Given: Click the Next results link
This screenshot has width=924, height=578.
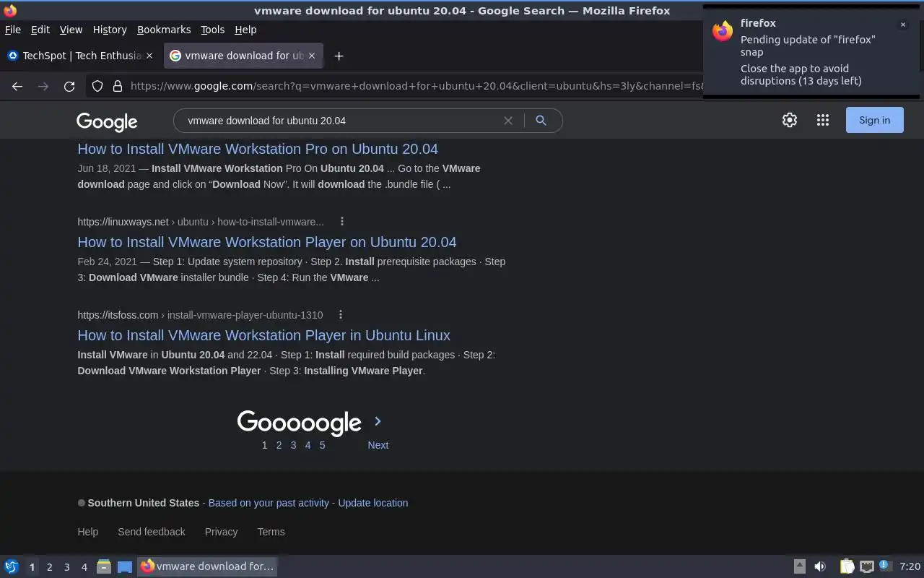Looking at the screenshot, I should pyautogui.click(x=378, y=445).
